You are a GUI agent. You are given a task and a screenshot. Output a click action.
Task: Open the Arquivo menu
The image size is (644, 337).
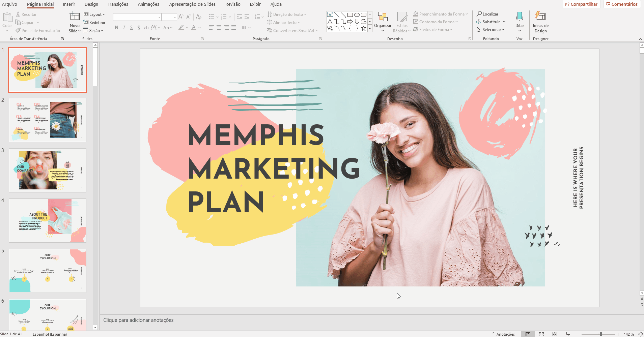pos(9,4)
